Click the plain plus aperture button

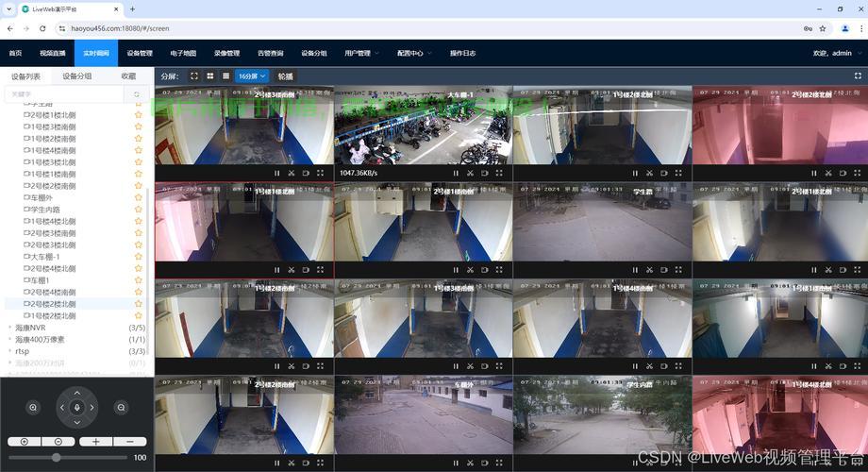tap(96, 442)
